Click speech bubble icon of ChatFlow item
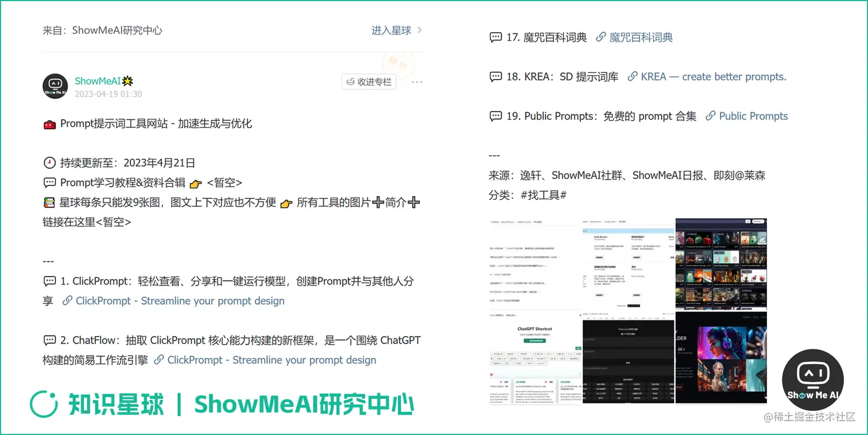Viewport: 868px width, 435px height. click(49, 340)
